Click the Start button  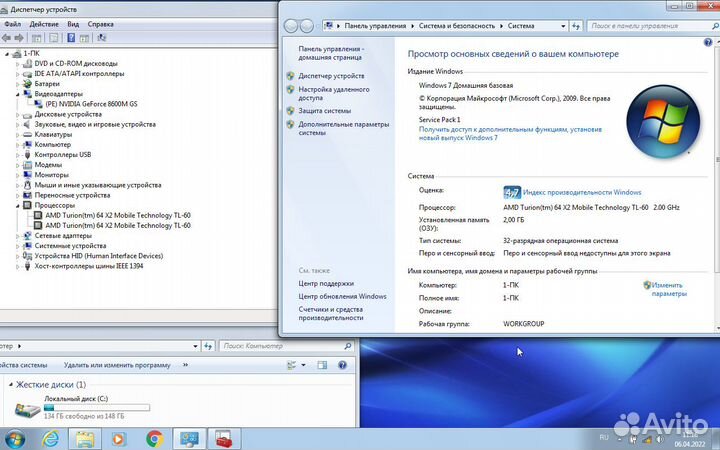(14, 439)
